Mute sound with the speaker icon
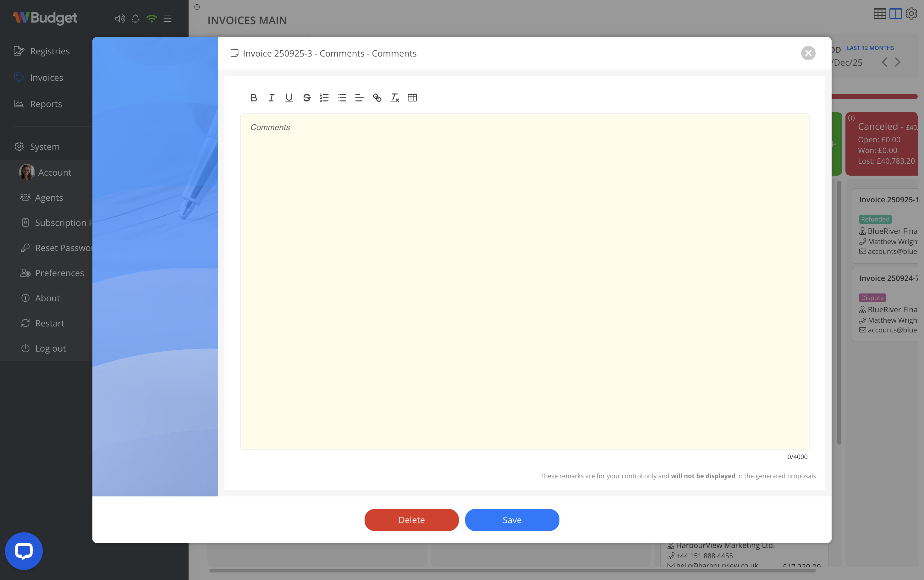The height and width of the screenshot is (580, 924). [120, 19]
